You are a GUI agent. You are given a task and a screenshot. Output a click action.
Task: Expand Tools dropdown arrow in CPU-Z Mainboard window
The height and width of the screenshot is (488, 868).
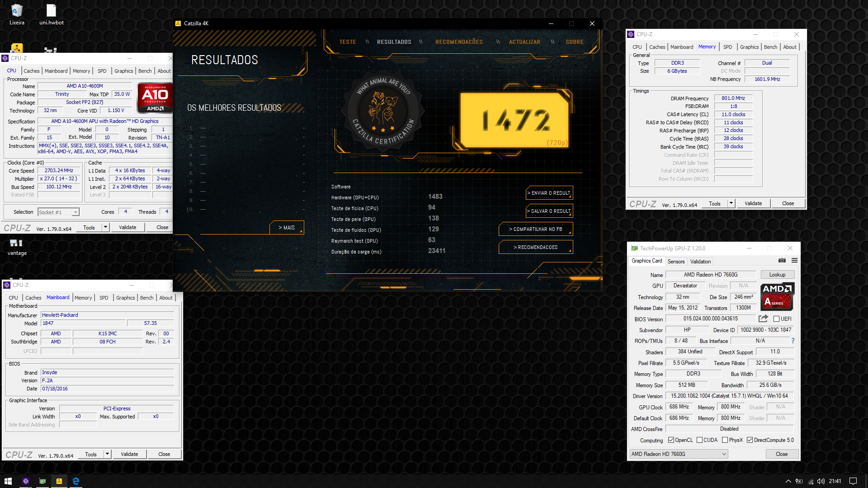pyautogui.click(x=108, y=454)
